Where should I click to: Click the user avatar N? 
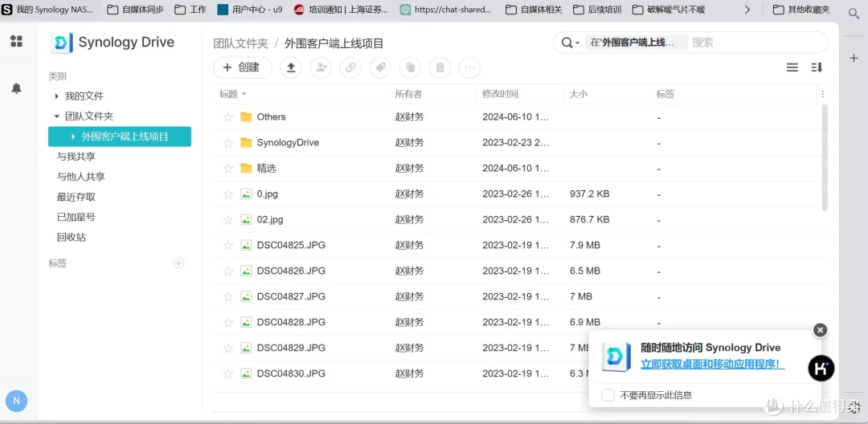(17, 401)
